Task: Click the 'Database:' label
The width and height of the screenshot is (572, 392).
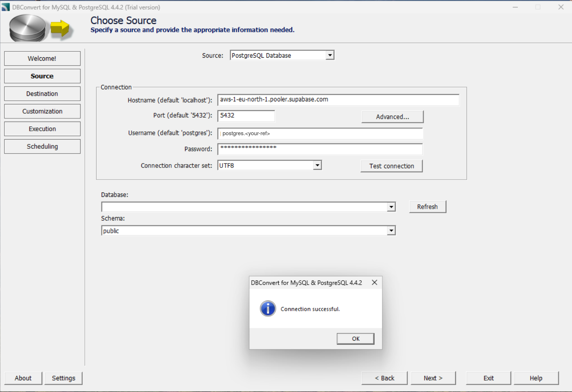Action: click(115, 195)
